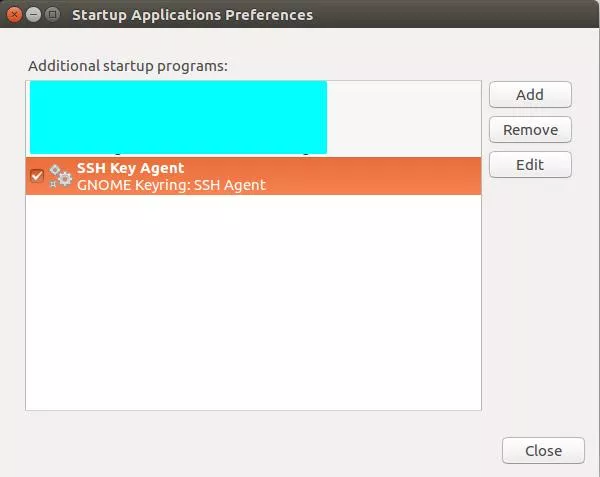Screen dimensions: 600x477
Task: Click the empty white area of the programs list
Action: point(253,300)
